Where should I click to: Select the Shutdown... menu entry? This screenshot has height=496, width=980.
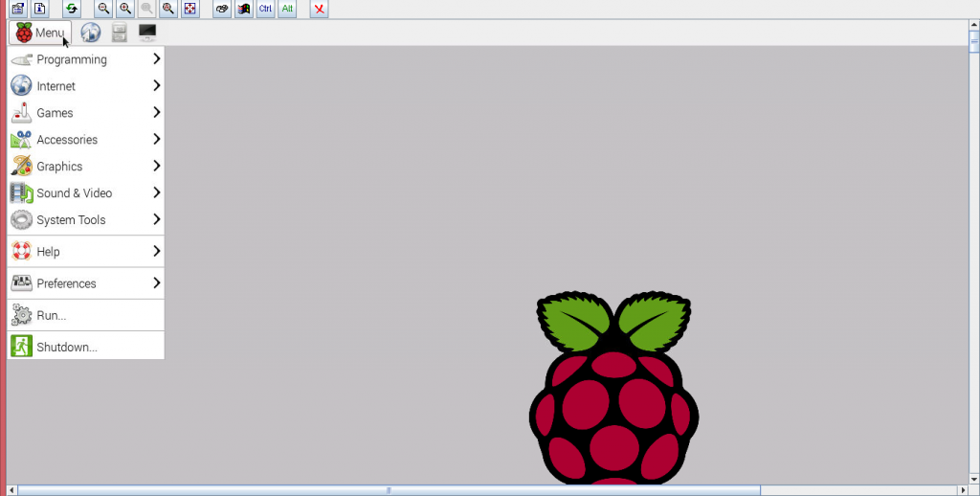coord(85,348)
